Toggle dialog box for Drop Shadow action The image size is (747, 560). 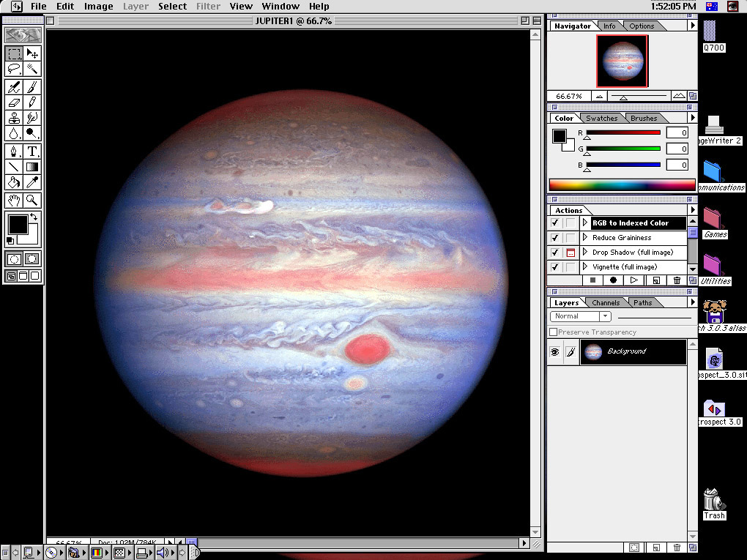point(570,253)
